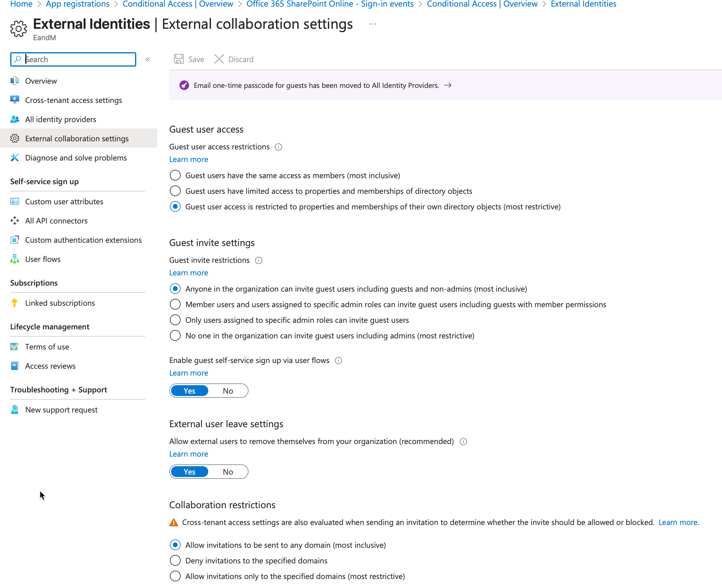The width and height of the screenshot is (722, 588).
Task: Choose deny invitations to specified domains
Action: click(175, 561)
